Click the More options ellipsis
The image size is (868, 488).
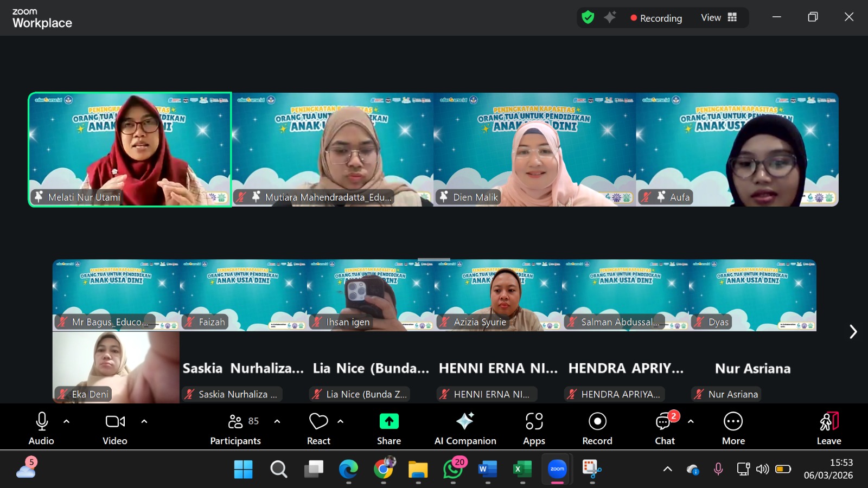[733, 428]
